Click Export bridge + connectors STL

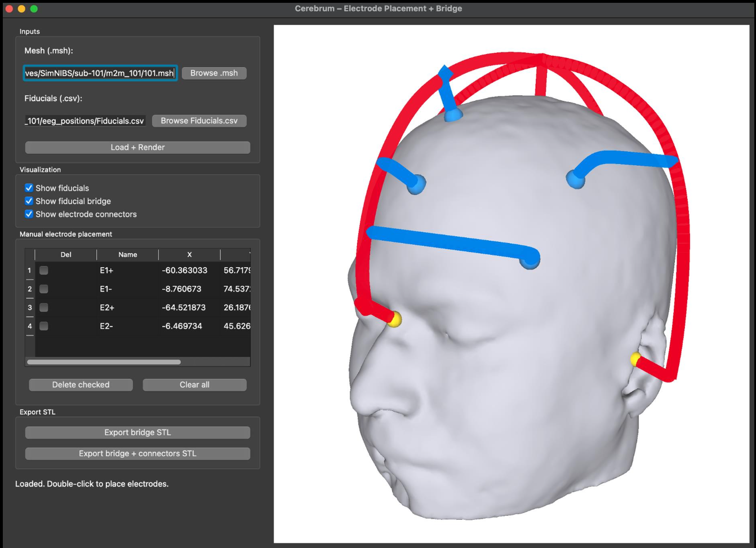137,453
